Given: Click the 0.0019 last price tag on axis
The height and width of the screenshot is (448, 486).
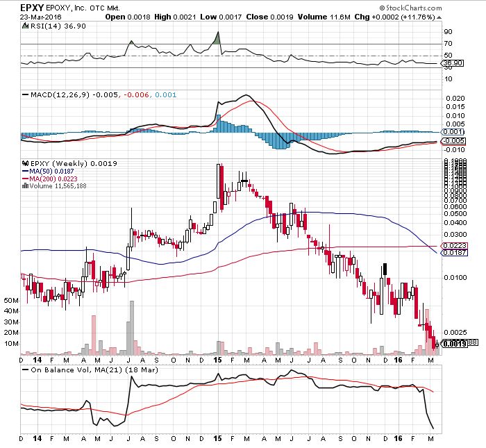Looking at the screenshot, I should click(454, 344).
